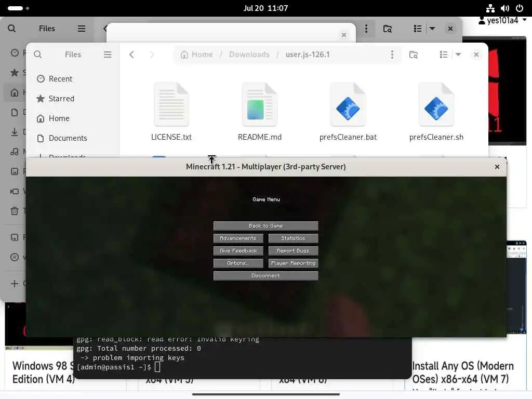Select the prefsCleaner.bat file icon
Viewport: 532px width, 399px height.
(348, 104)
